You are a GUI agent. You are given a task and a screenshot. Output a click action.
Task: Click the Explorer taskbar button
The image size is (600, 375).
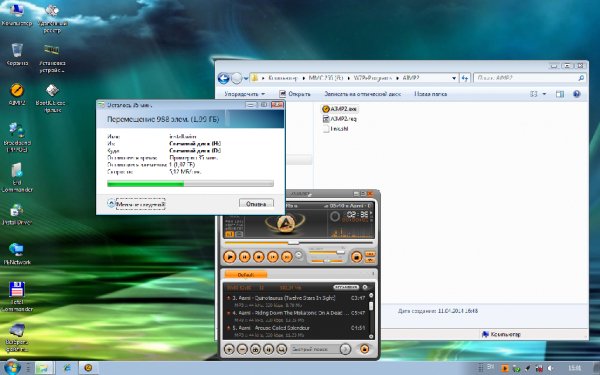click(44, 368)
